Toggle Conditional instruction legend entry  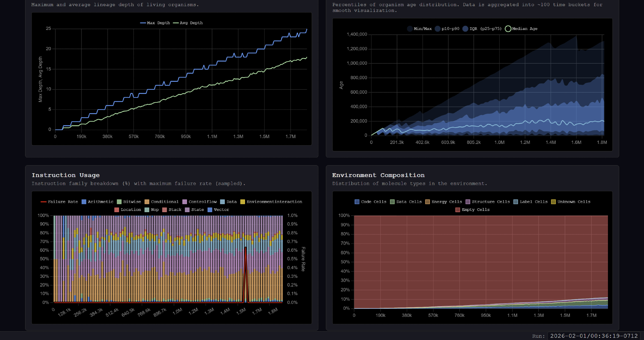click(161, 202)
